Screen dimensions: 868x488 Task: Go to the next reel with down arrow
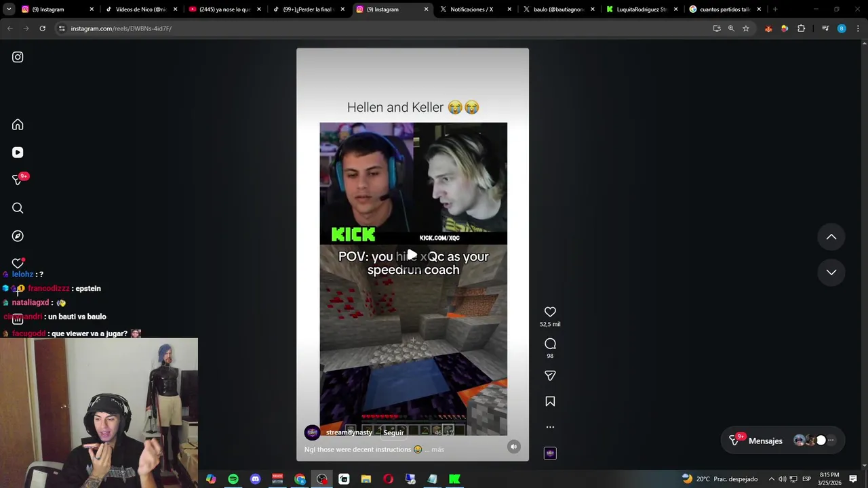(831, 272)
